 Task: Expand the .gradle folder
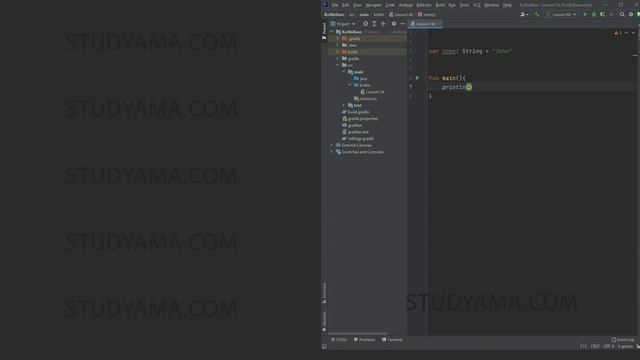click(338, 38)
